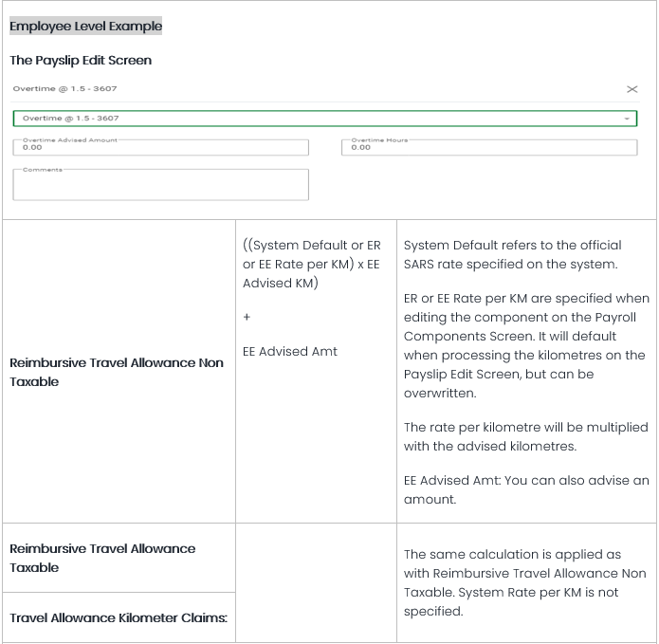This screenshot has height=644, width=659.
Task: Click the 'same calculation is applied' description
Action: [x=524, y=582]
